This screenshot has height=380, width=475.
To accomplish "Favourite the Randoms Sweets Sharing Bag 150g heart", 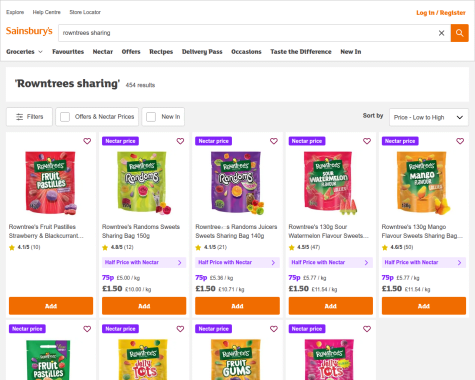I will tap(180, 141).
